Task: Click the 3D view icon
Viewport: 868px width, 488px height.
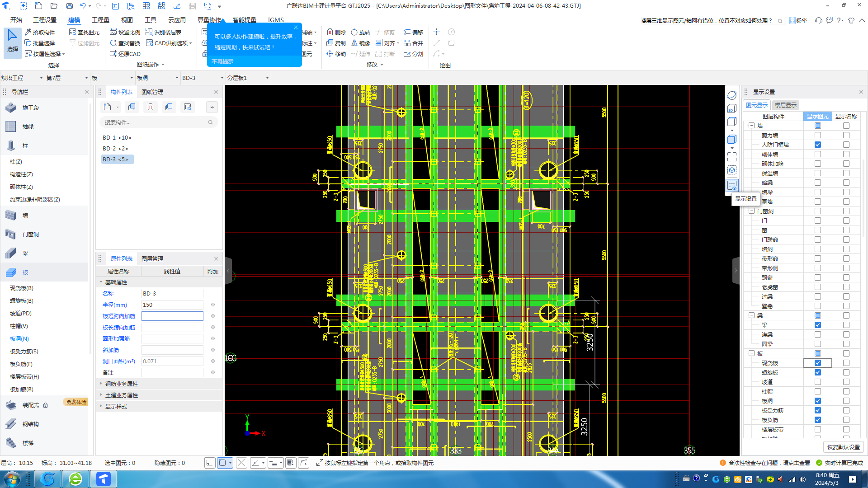Action: coord(732,109)
